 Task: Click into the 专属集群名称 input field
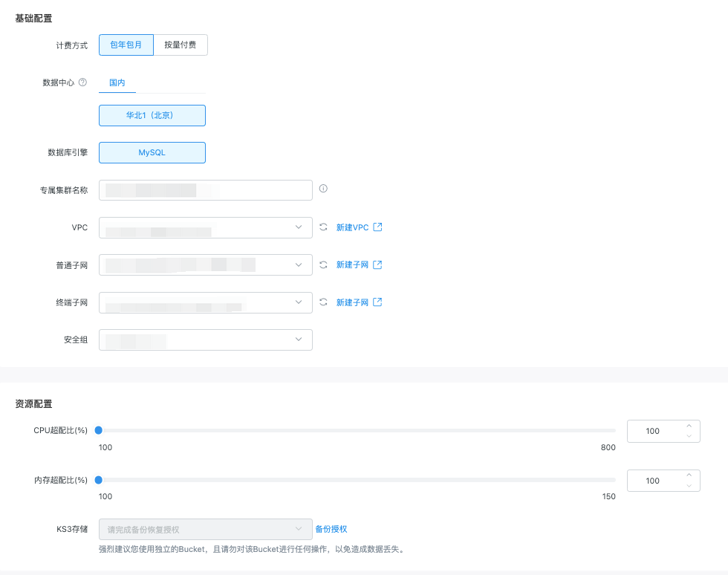[x=205, y=190]
